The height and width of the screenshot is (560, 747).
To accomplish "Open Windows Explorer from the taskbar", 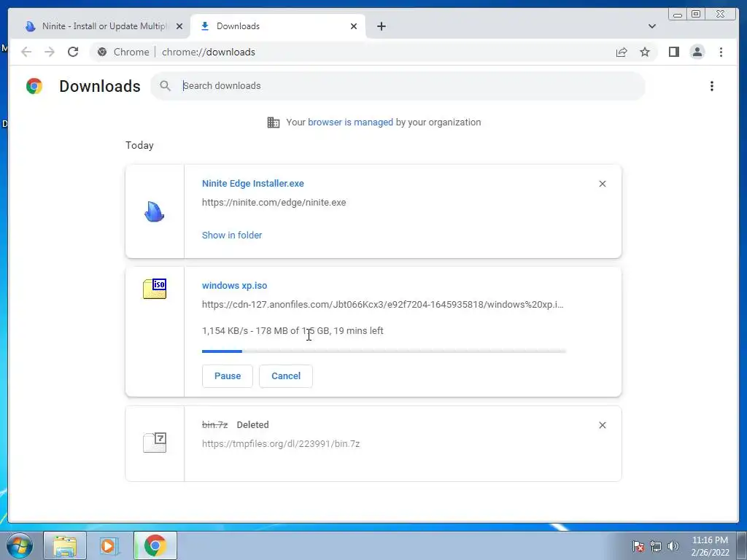I will click(65, 545).
